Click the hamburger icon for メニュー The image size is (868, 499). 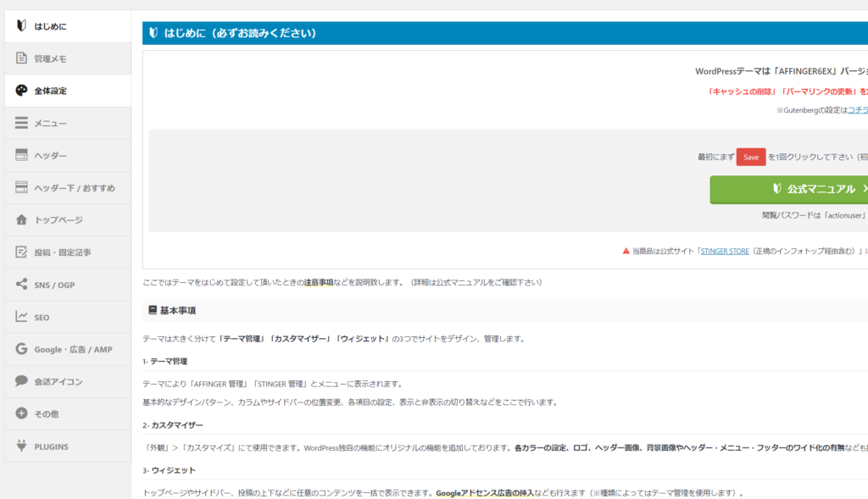click(x=21, y=123)
